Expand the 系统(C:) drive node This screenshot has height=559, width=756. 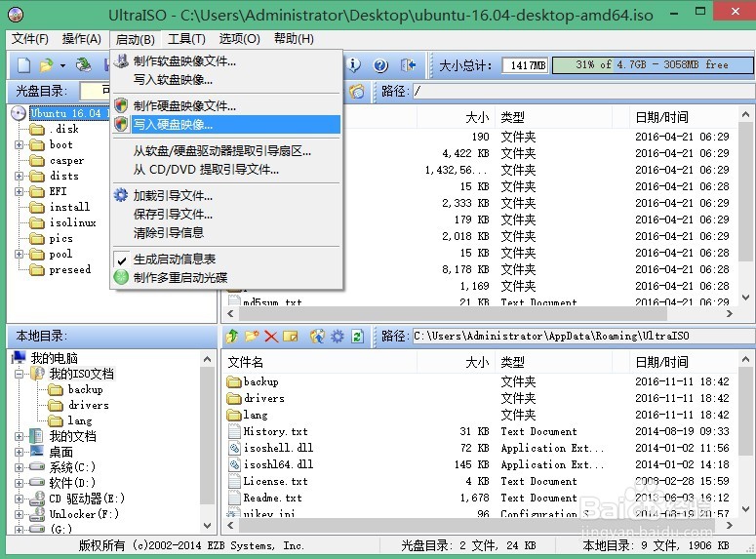tap(19, 467)
